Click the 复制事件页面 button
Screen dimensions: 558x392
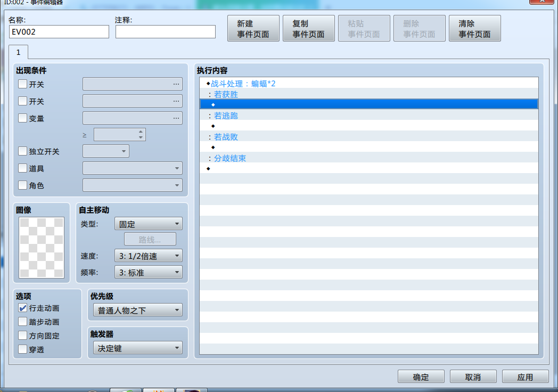(x=308, y=28)
